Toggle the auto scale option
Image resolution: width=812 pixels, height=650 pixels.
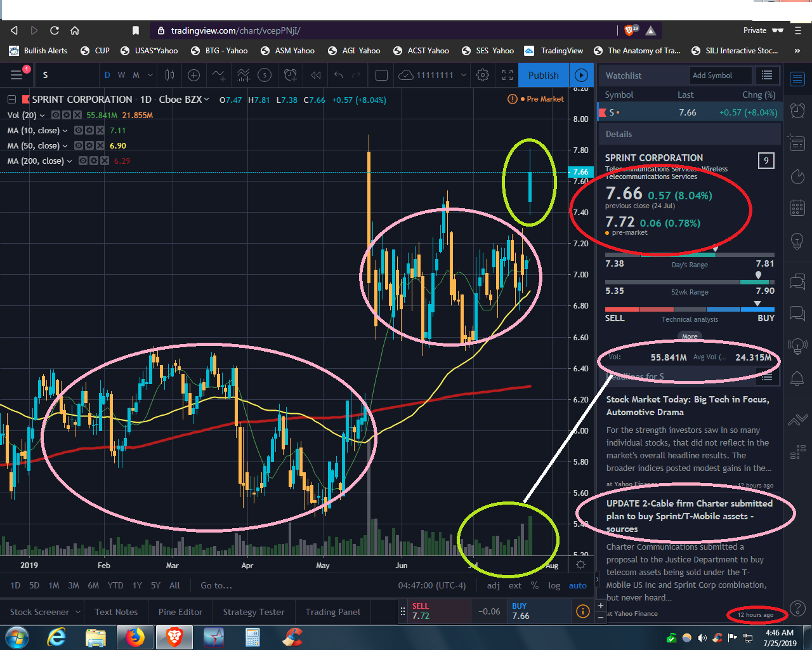[x=577, y=585]
